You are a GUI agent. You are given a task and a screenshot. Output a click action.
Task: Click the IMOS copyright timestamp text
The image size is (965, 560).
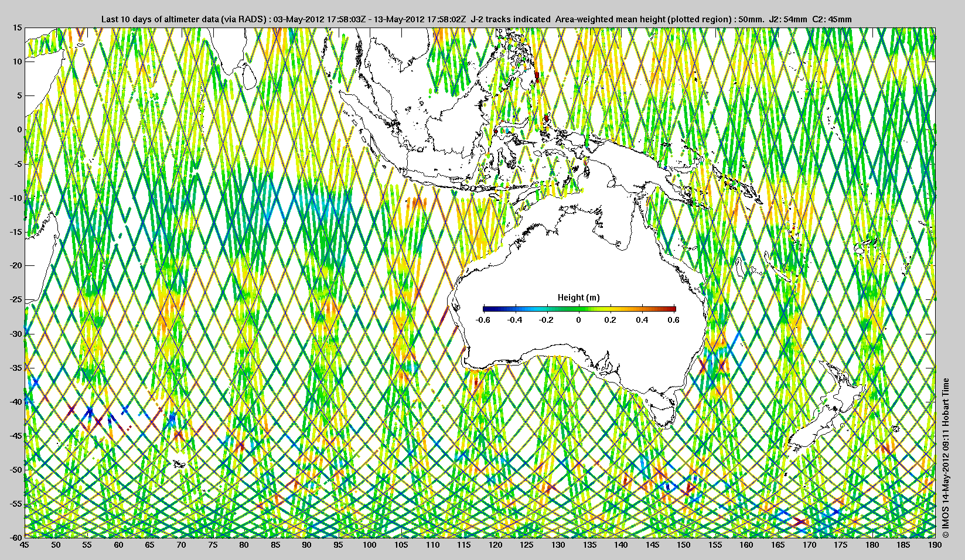(945, 457)
